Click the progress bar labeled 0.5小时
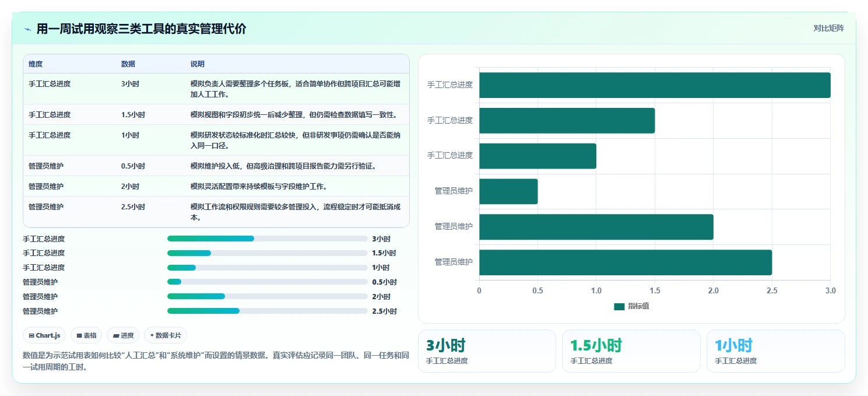The image size is (868, 396). [268, 282]
